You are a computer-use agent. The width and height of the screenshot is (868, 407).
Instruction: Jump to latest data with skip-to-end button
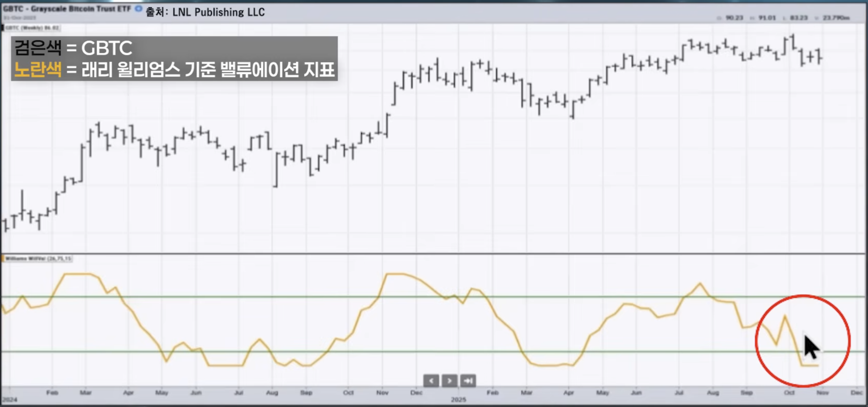[x=468, y=381]
